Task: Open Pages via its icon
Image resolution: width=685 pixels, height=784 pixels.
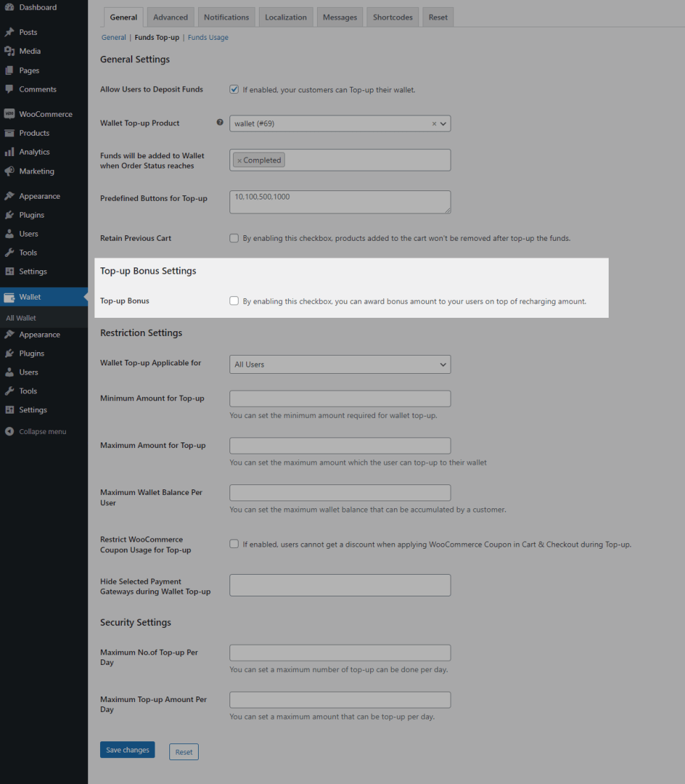Action: pos(10,71)
